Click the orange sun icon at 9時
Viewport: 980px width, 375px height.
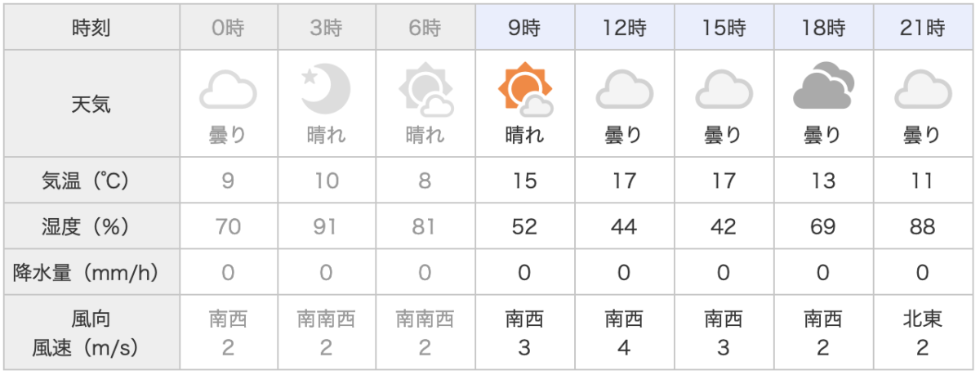pyautogui.click(x=525, y=89)
